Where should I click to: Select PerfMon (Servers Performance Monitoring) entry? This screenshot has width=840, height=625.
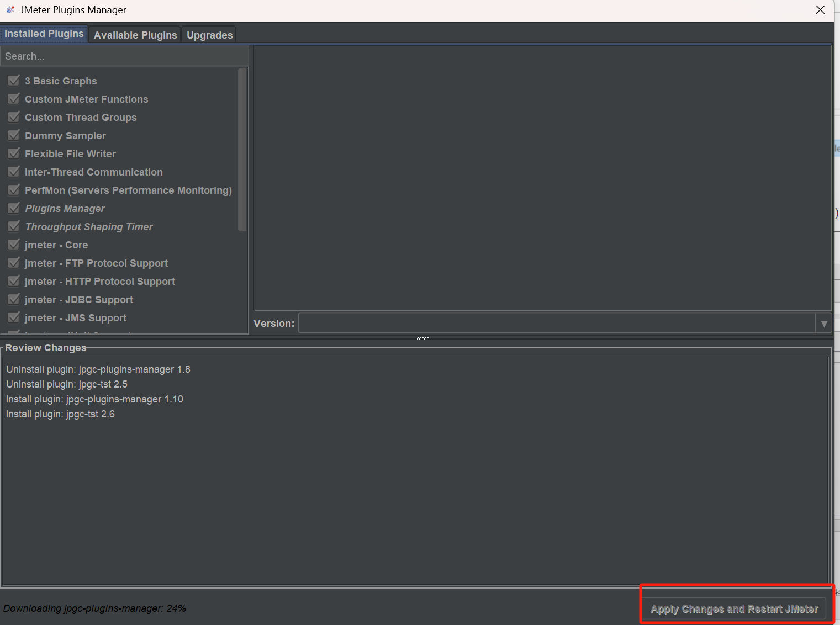(128, 190)
